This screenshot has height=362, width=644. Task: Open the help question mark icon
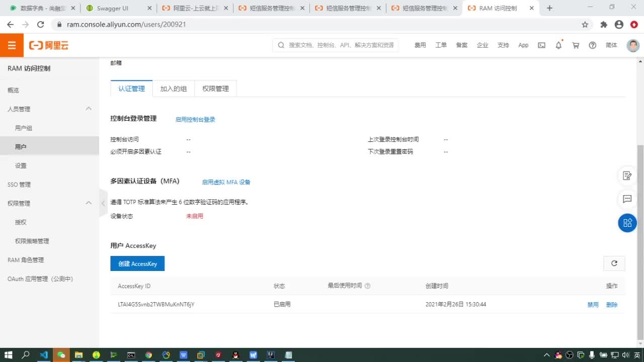pyautogui.click(x=593, y=45)
